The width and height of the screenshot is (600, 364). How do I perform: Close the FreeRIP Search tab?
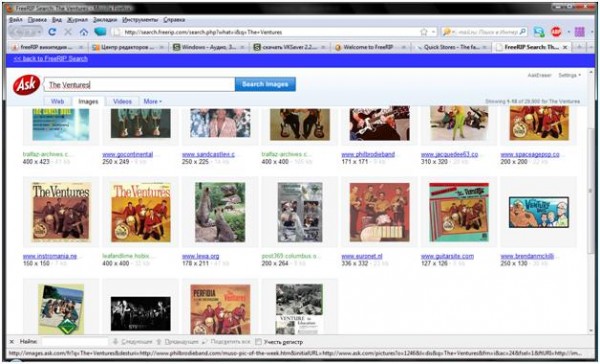coord(565,47)
